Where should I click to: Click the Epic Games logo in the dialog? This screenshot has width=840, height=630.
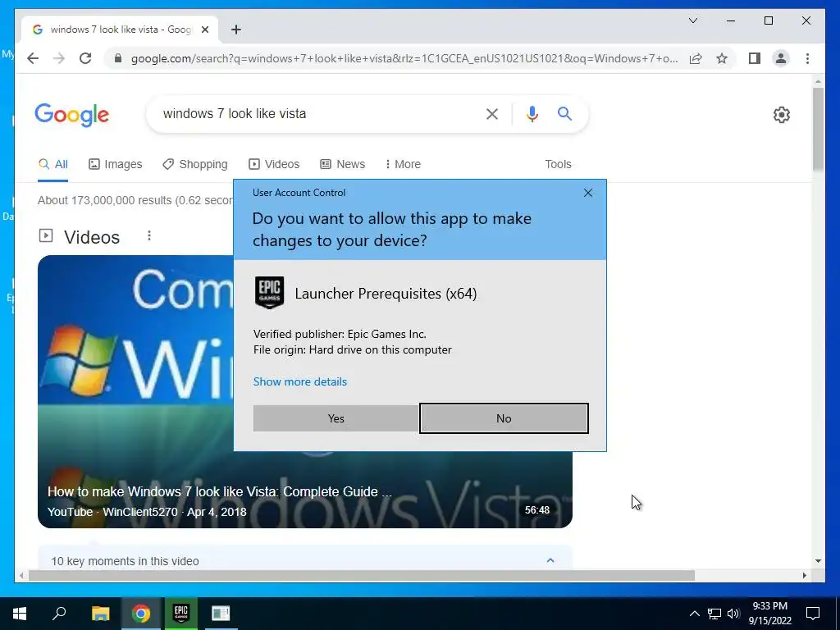click(269, 293)
